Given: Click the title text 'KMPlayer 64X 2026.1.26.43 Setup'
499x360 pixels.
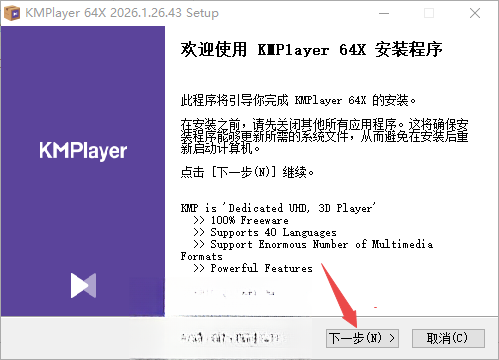Looking at the screenshot, I should coord(122,13).
